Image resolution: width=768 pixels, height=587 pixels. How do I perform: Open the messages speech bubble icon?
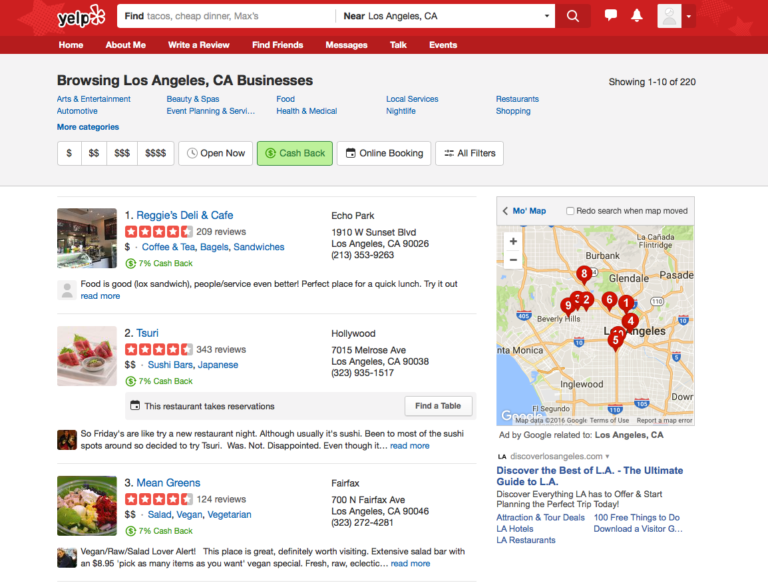[611, 16]
